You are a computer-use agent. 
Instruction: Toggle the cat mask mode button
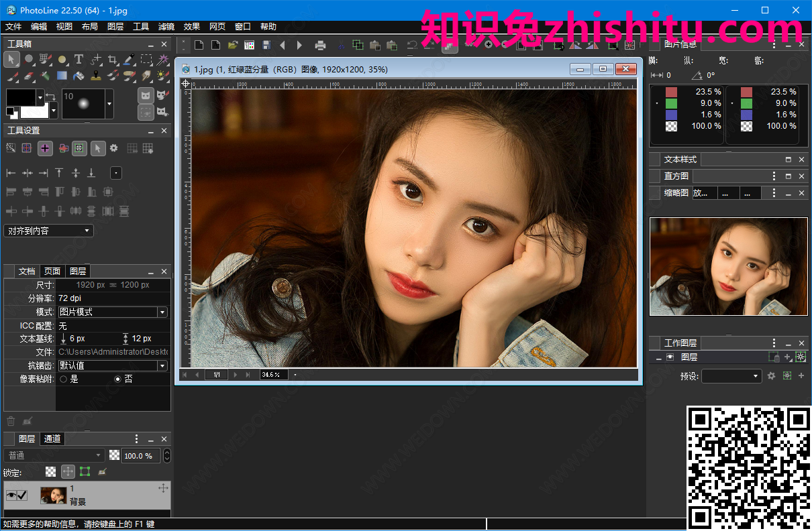click(x=146, y=95)
